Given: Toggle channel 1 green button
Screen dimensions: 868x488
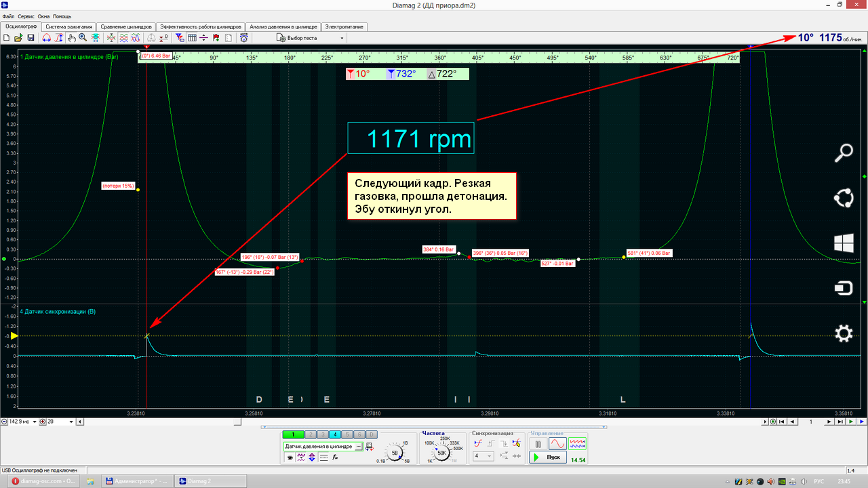Looking at the screenshot, I should pos(293,434).
